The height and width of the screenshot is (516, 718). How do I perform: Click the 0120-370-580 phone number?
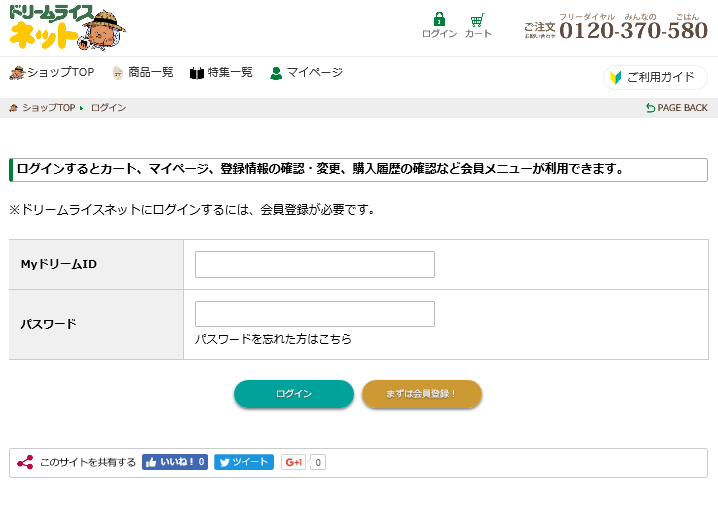click(x=633, y=31)
